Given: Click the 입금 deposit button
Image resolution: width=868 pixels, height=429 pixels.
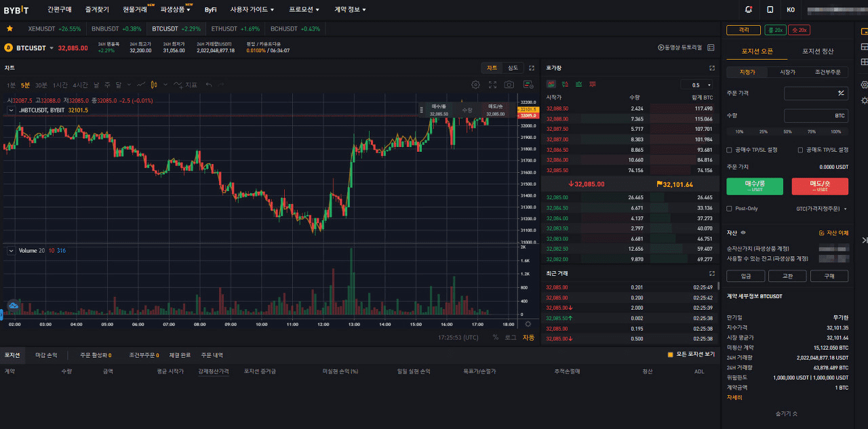Looking at the screenshot, I should click(x=745, y=276).
